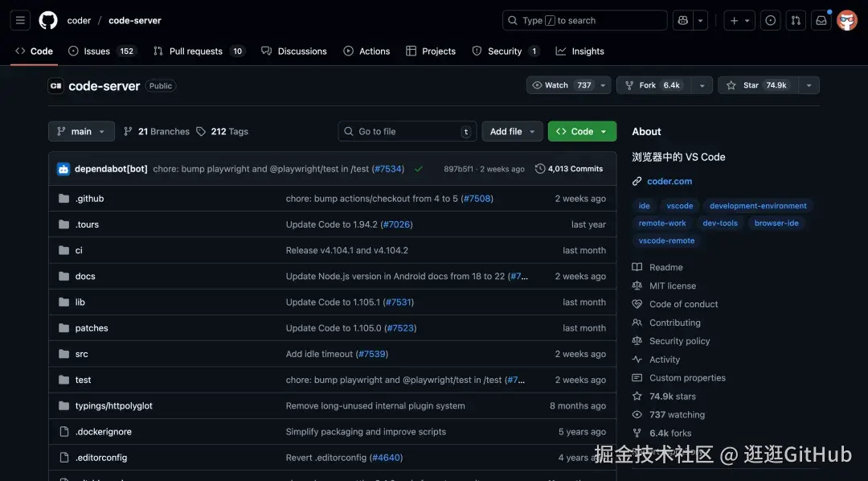Star the repository
Viewport: 868px width, 481px height.
click(759, 85)
